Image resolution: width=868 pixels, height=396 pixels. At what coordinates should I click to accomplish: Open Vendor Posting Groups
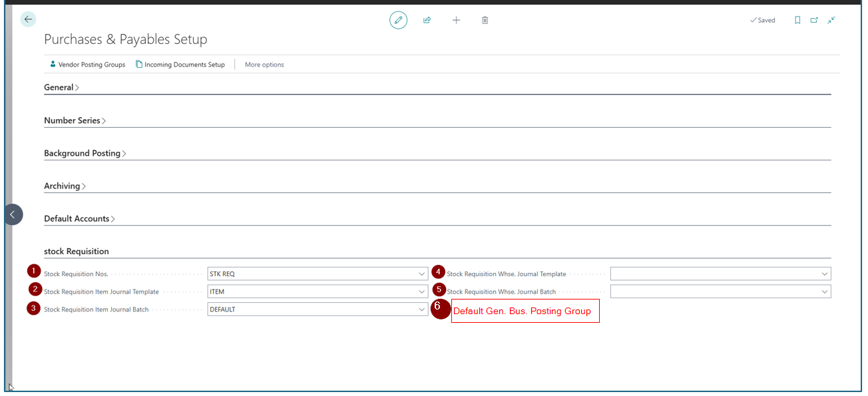tap(87, 65)
